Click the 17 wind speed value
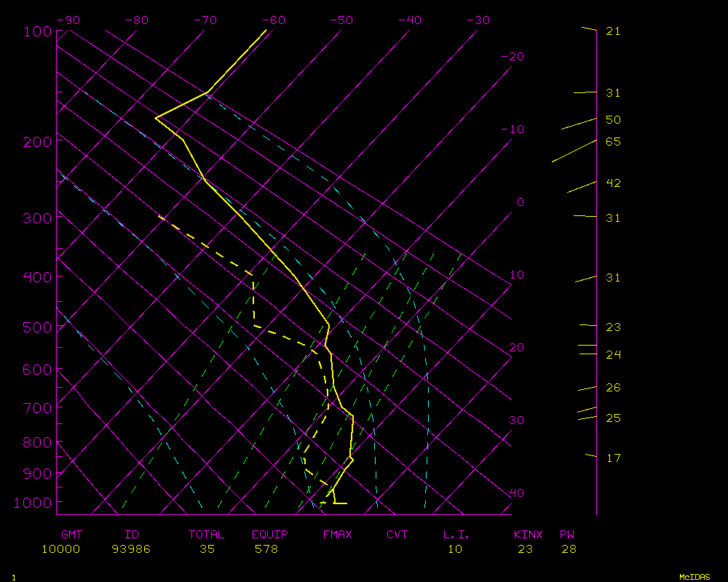Screen dimensions: 728x582 pyautogui.click(x=613, y=458)
